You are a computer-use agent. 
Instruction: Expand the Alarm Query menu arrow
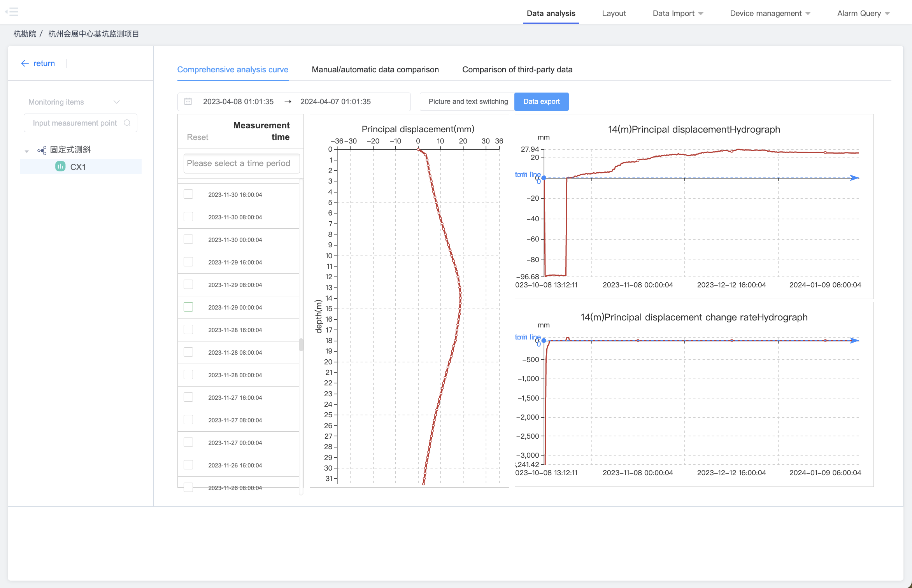click(887, 14)
